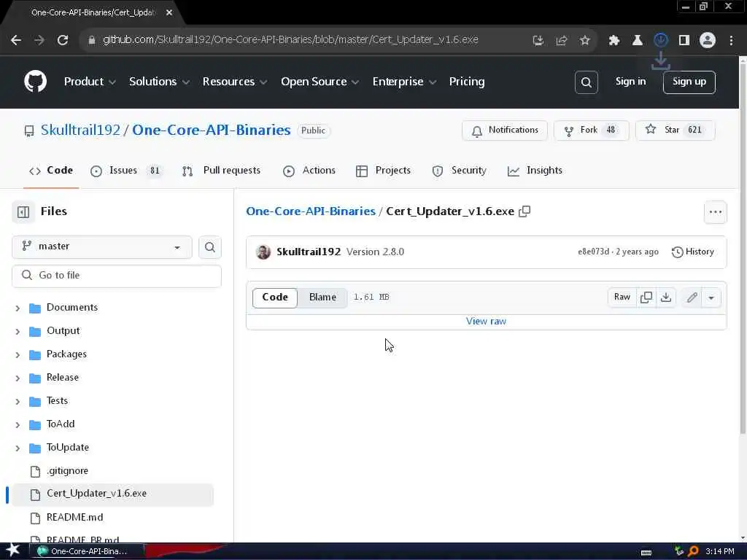The width and height of the screenshot is (747, 560).
Task: Open the Chrome profile avatar
Action: coord(708,41)
